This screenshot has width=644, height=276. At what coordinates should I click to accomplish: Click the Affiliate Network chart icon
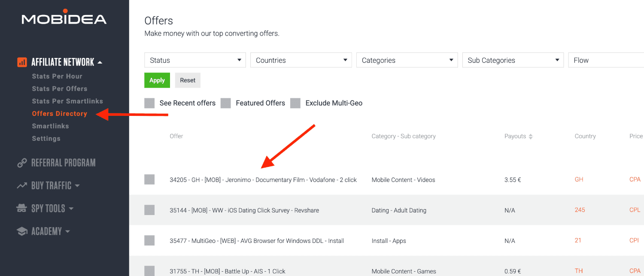pyautogui.click(x=22, y=62)
